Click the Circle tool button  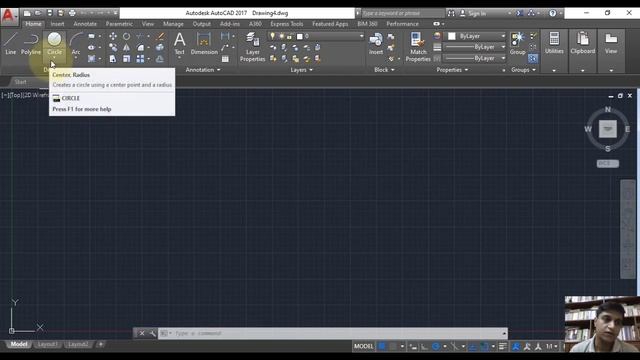point(54,43)
